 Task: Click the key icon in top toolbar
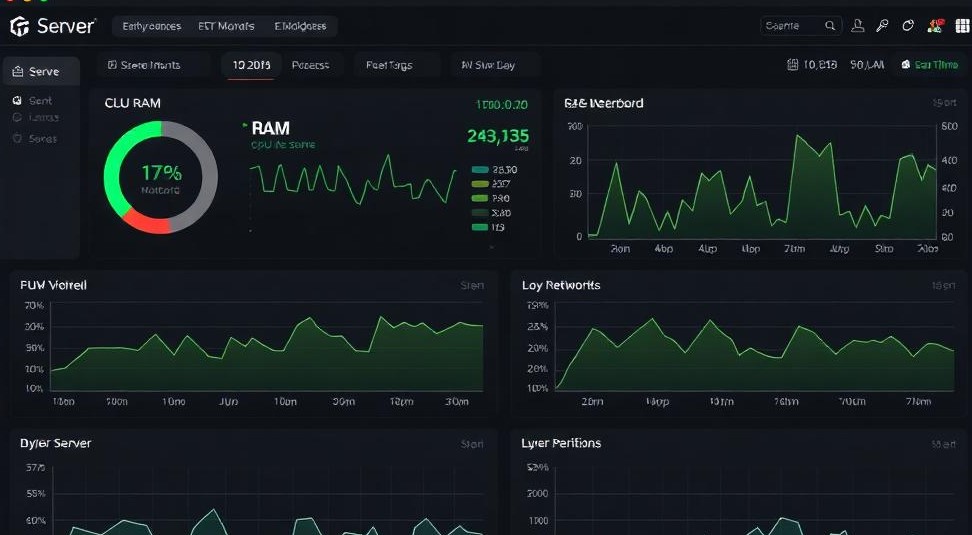point(882,26)
